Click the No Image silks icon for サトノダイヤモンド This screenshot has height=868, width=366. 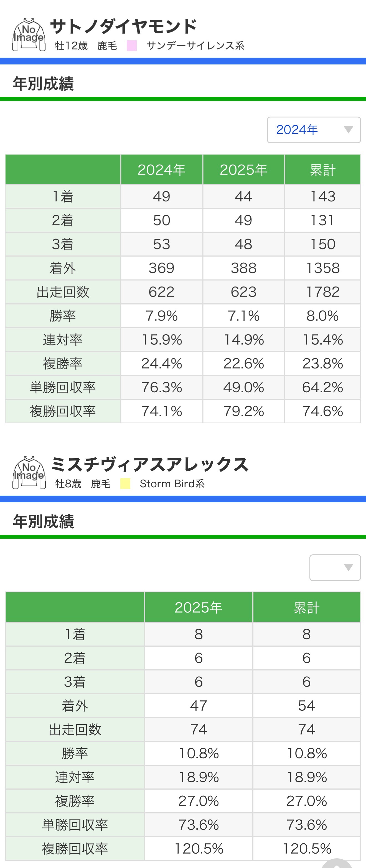click(x=29, y=35)
